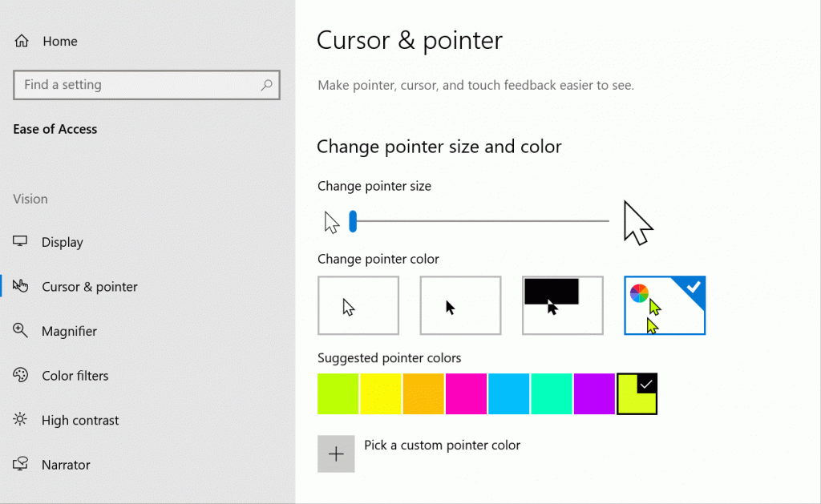This screenshot has height=504, width=821.
Task: Click the Find a setting search box
Action: pos(147,85)
